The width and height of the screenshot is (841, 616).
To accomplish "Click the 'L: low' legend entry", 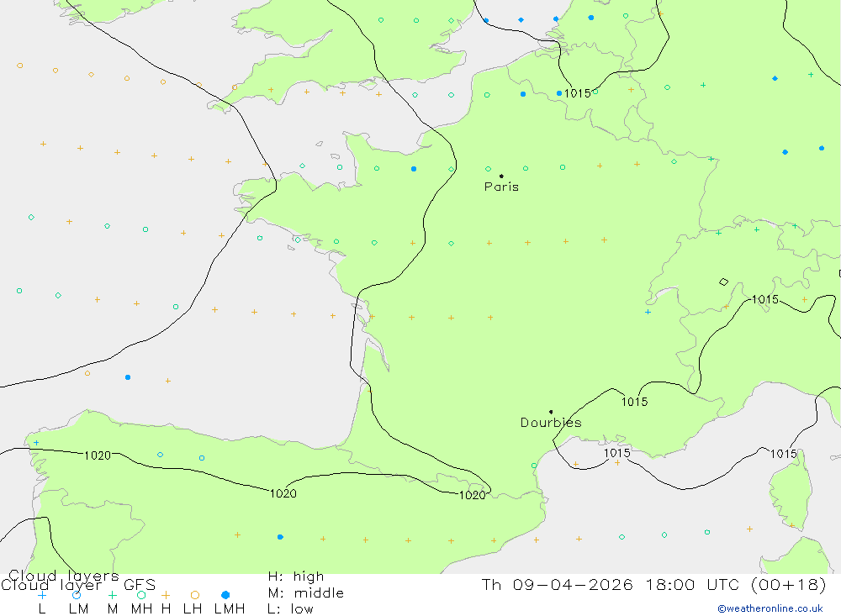I will 290,609.
